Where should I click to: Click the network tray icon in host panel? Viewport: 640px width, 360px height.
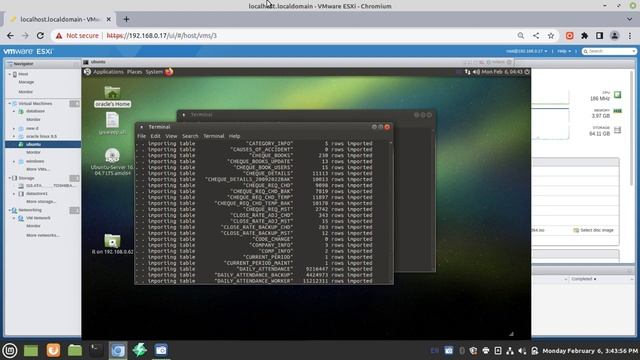(510, 351)
